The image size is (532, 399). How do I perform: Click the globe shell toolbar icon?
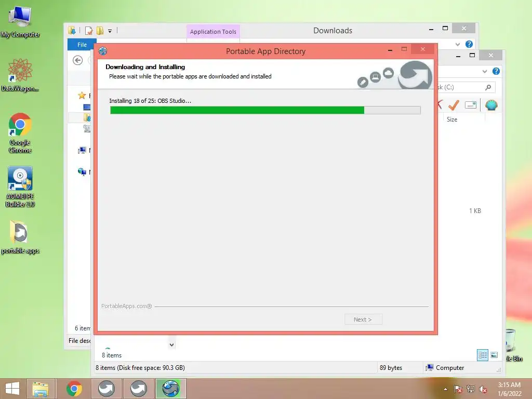[x=491, y=105]
